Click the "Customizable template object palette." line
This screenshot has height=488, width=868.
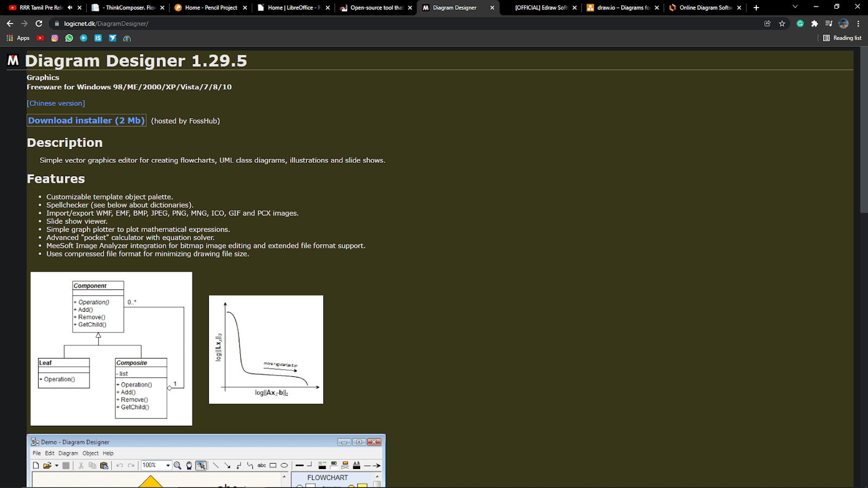click(x=110, y=197)
